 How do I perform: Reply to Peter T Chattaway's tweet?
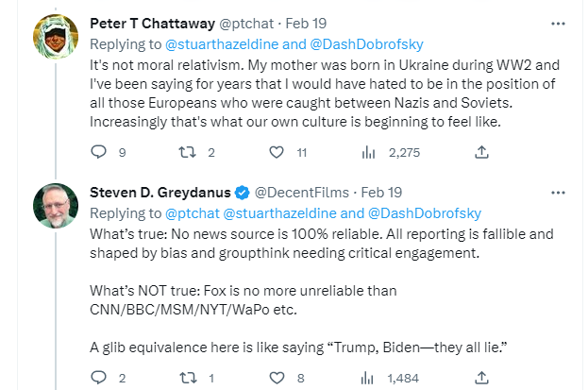[x=99, y=151]
